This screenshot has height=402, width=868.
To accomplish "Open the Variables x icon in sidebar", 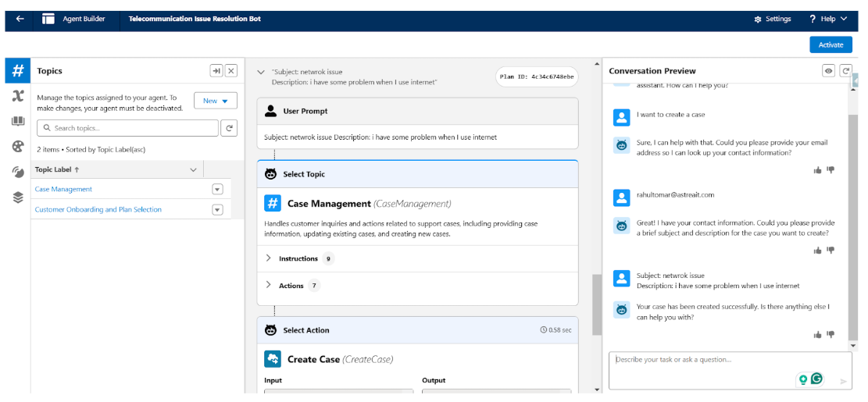I will pos(18,96).
